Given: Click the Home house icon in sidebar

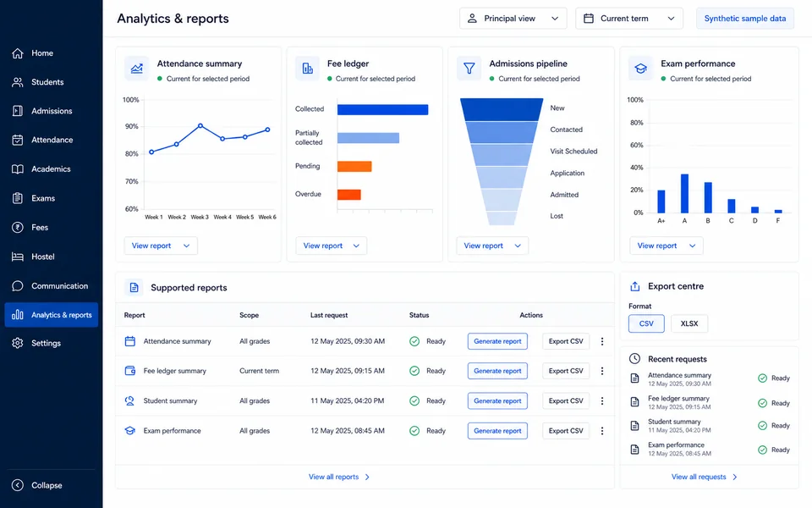Looking at the screenshot, I should point(18,52).
